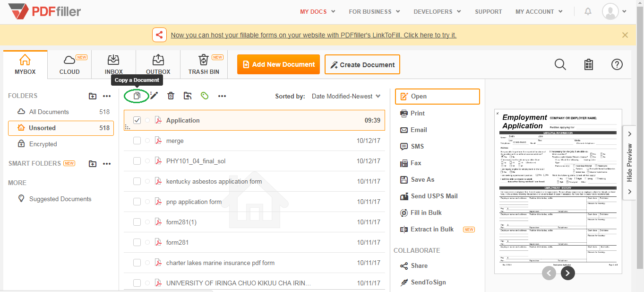Click the Open button
The image size is (644, 292).
pyautogui.click(x=438, y=96)
